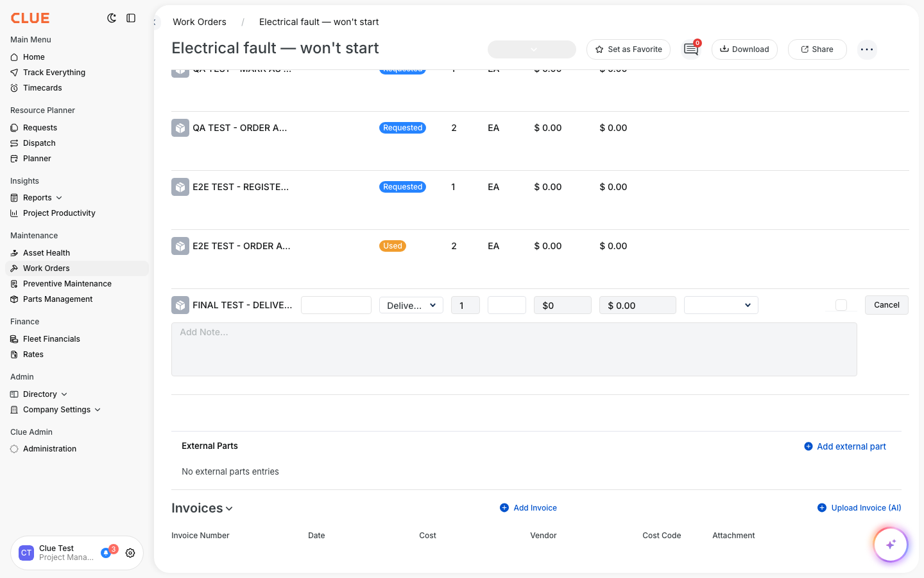Navigate to Work Orders via the breadcrumb

point(199,21)
